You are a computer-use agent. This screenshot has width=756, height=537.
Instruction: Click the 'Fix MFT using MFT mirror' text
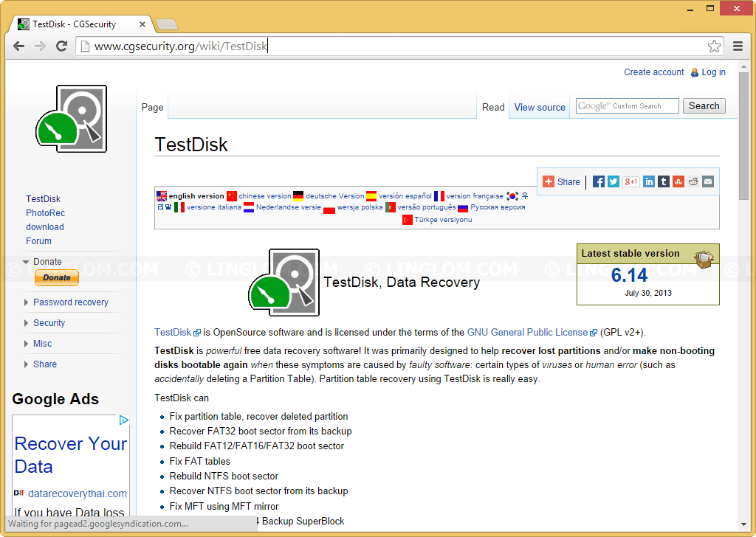pos(224,506)
